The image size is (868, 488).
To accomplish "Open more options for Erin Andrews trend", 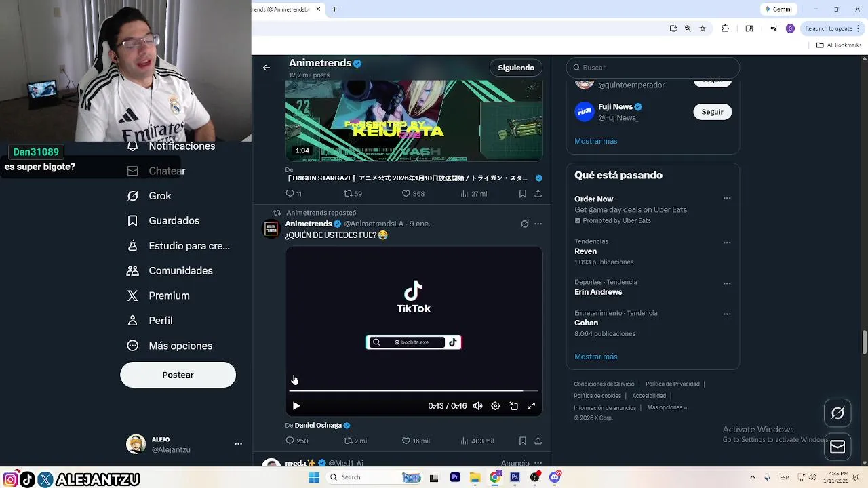I will coord(727,283).
